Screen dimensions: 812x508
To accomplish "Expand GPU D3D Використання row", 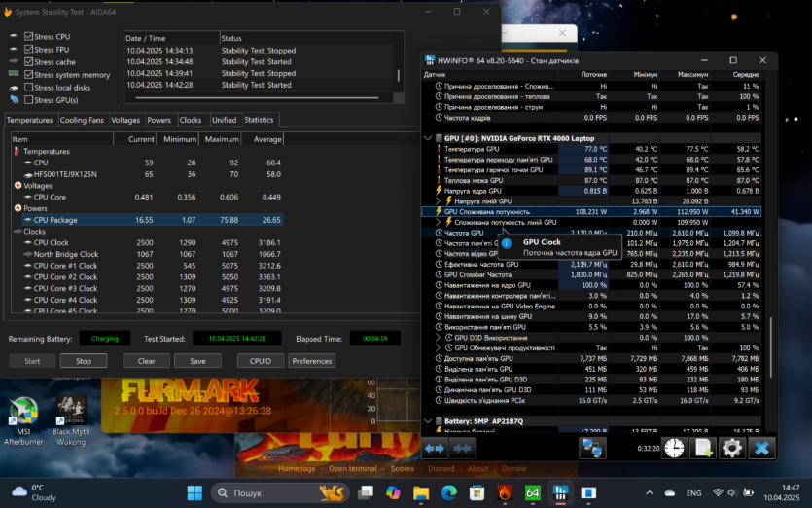I will click(439, 338).
